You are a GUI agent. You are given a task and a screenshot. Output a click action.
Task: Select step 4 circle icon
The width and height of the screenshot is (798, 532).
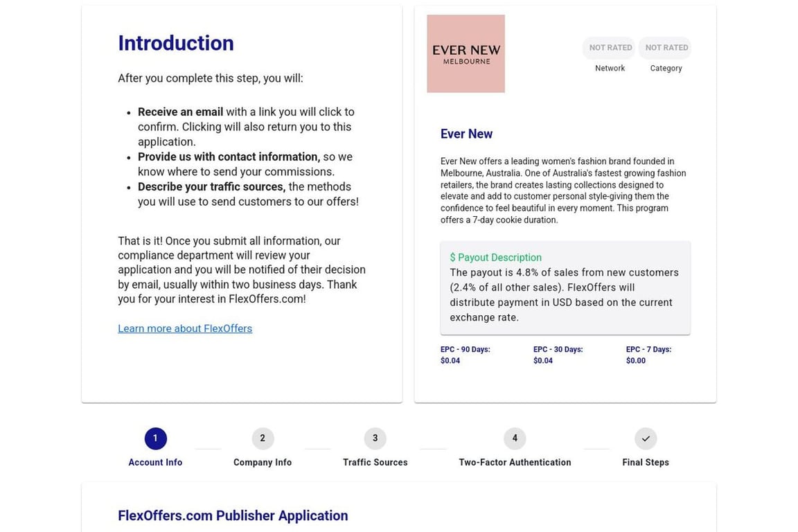coord(515,438)
